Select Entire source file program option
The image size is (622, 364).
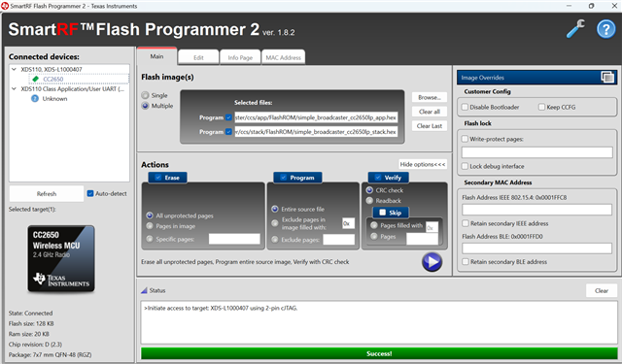275,209
